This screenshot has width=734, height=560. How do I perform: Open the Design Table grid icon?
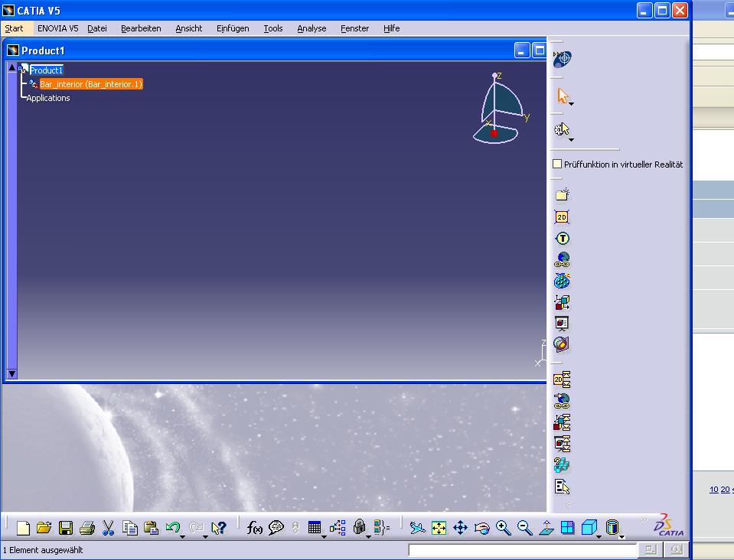pos(315,528)
